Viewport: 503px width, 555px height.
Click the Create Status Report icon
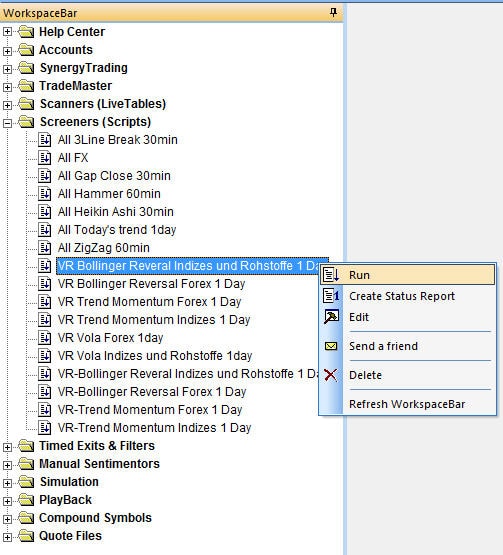(x=331, y=296)
